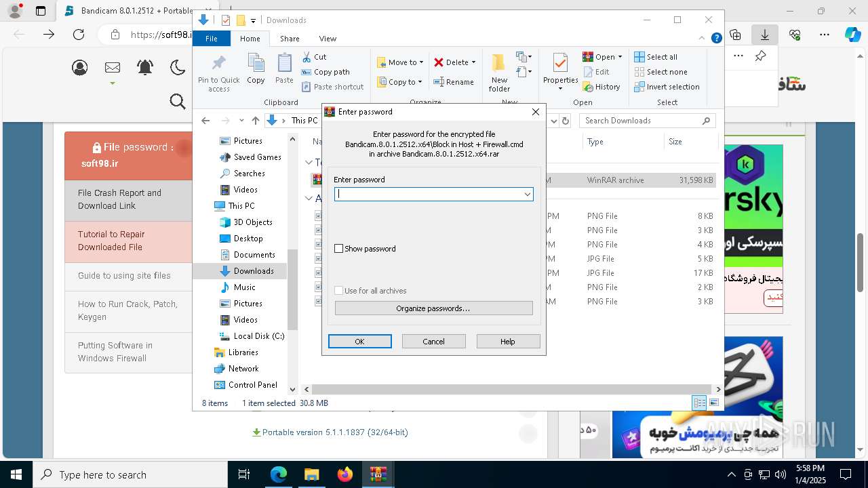Open the Delete dropdown arrow
Image resolution: width=868 pixels, height=488 pixels.
(473, 62)
